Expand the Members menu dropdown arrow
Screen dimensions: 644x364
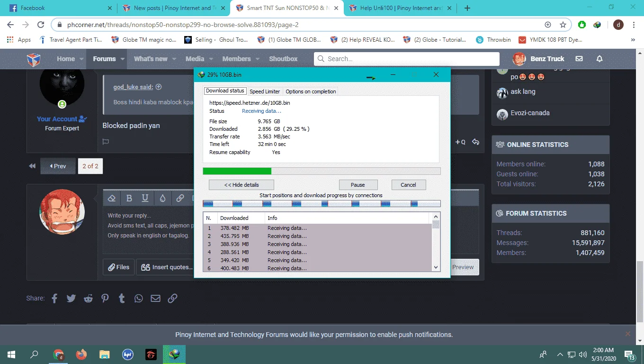[258, 59]
